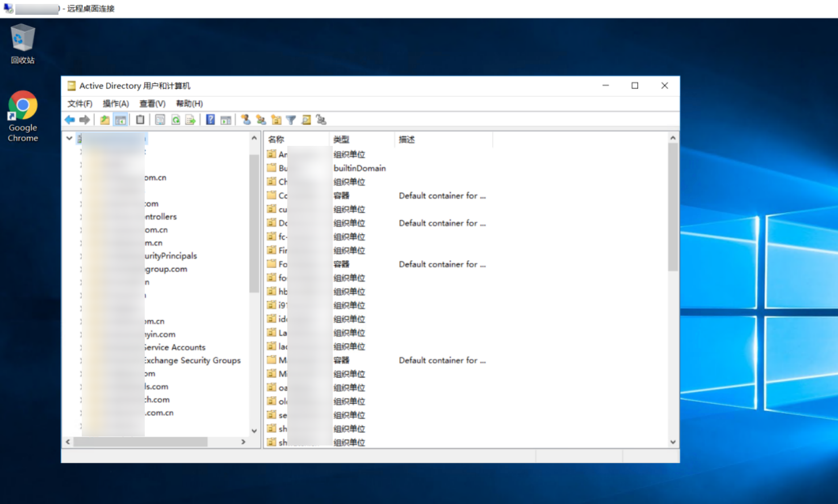Select the 'Dc' row Default container description

coord(442,223)
